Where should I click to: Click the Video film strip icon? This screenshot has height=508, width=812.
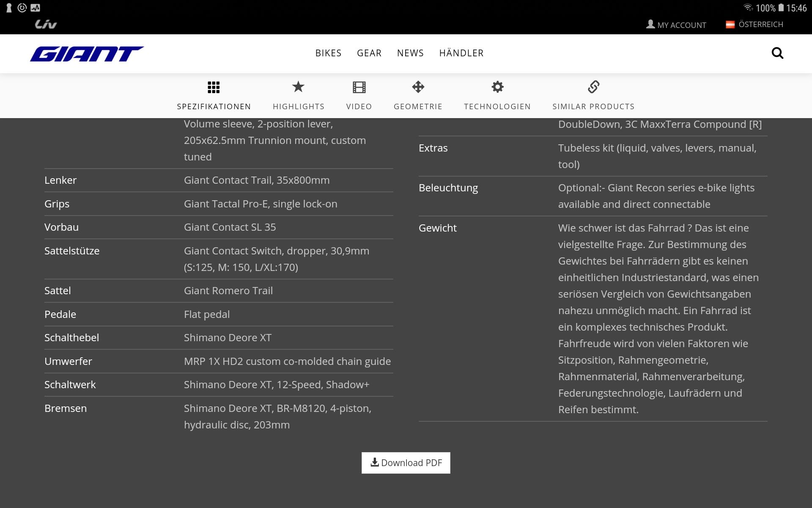[359, 87]
